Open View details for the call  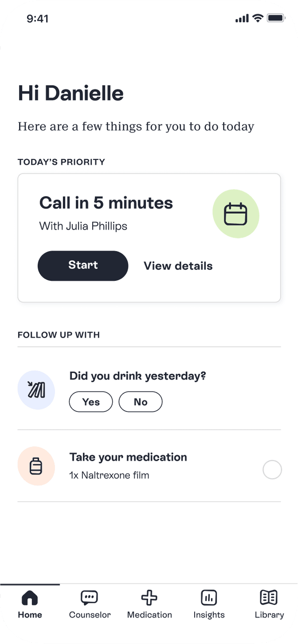[178, 266]
